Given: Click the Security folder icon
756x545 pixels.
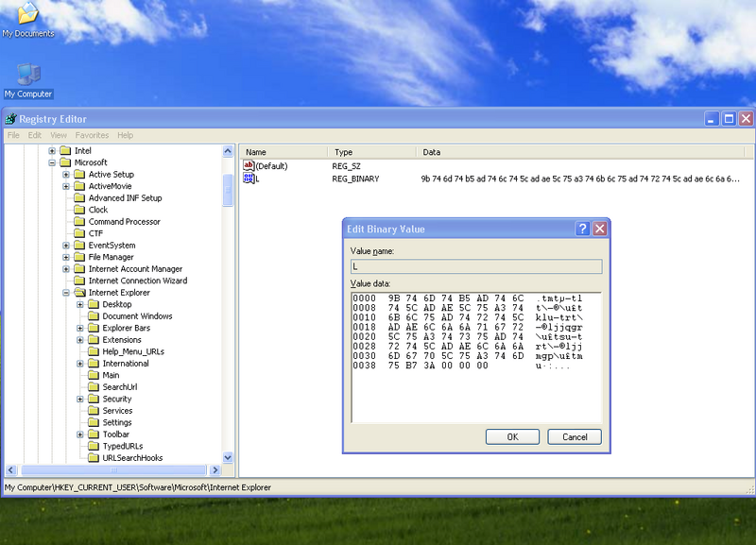Looking at the screenshot, I should pos(94,399).
